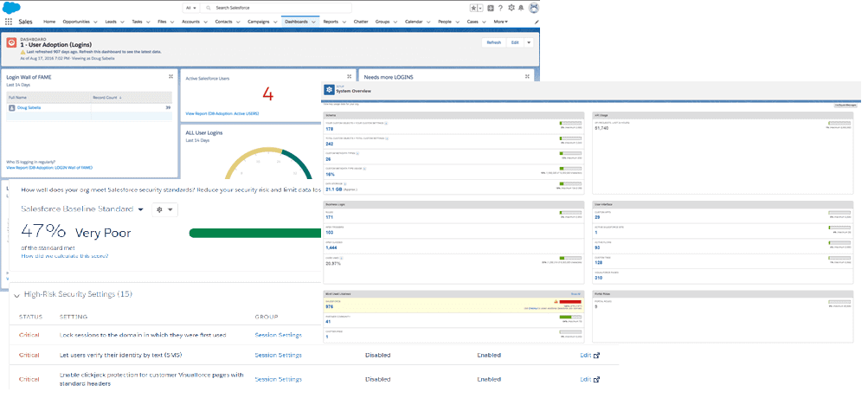This screenshot has height=411, width=868.
Task: Click the Salesforce cloud logo
Action: pyautogui.click(x=11, y=8)
